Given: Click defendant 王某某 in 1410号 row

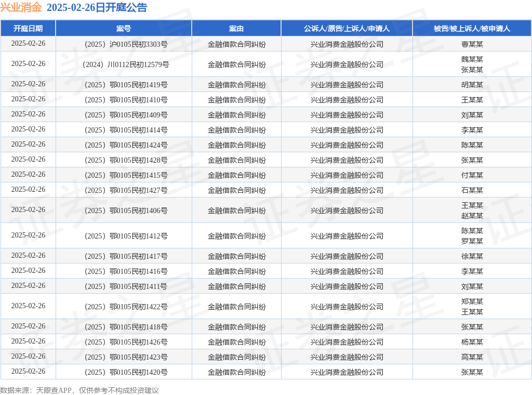Looking at the screenshot, I should click(x=472, y=100).
